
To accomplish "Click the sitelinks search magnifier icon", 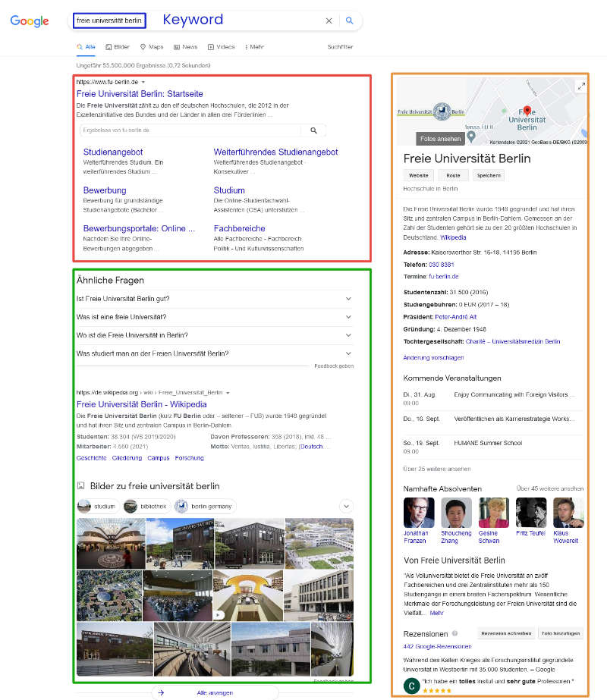I will pos(313,130).
